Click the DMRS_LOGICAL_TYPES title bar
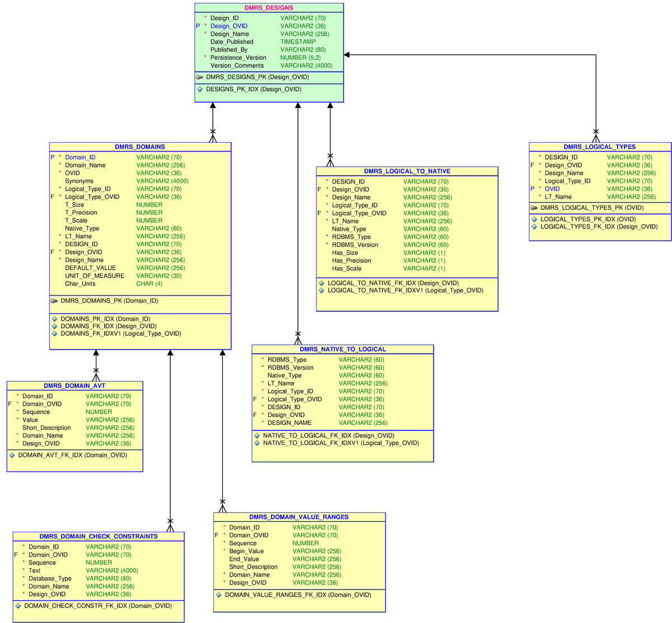The width and height of the screenshot is (672, 623). pos(600,147)
